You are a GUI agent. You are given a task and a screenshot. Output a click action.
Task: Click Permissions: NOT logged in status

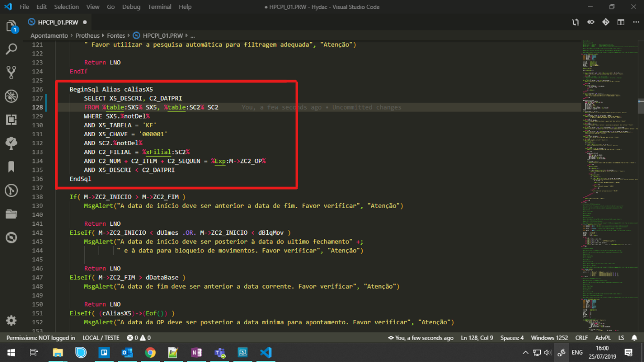click(x=40, y=338)
